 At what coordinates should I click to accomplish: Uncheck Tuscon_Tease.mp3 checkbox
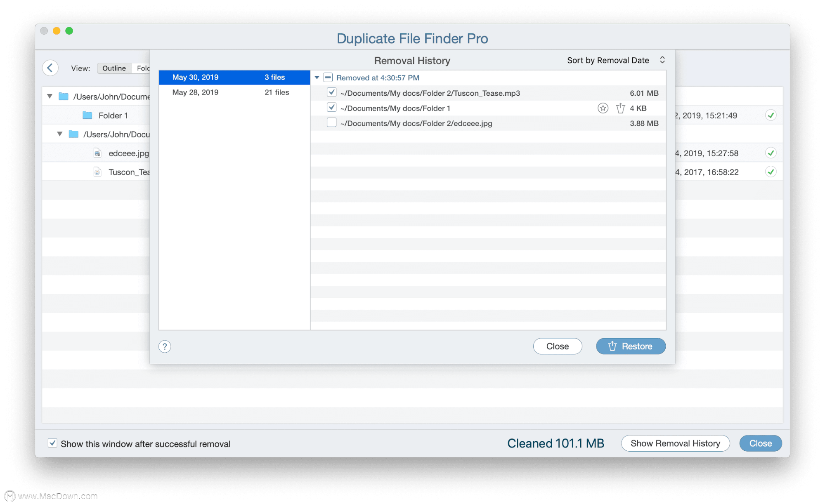[331, 92]
